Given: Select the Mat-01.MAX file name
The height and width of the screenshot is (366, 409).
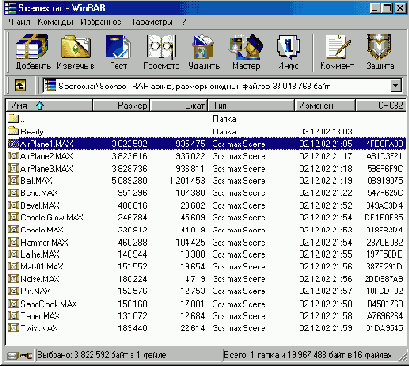Looking at the screenshot, I should pos(42,266).
